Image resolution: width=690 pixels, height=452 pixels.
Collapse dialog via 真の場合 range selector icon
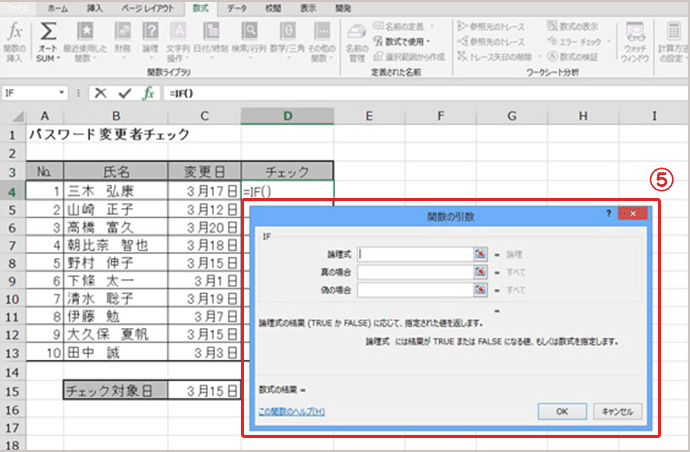[x=480, y=272]
